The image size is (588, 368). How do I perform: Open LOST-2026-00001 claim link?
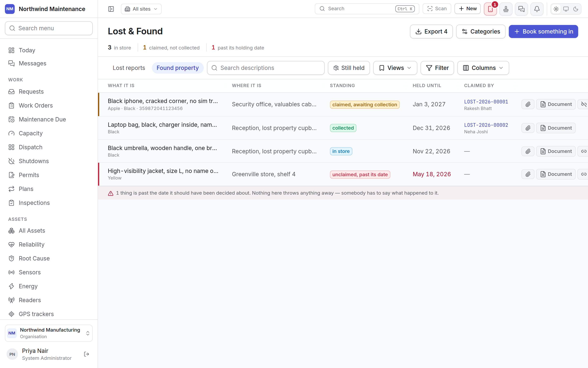pos(486,102)
